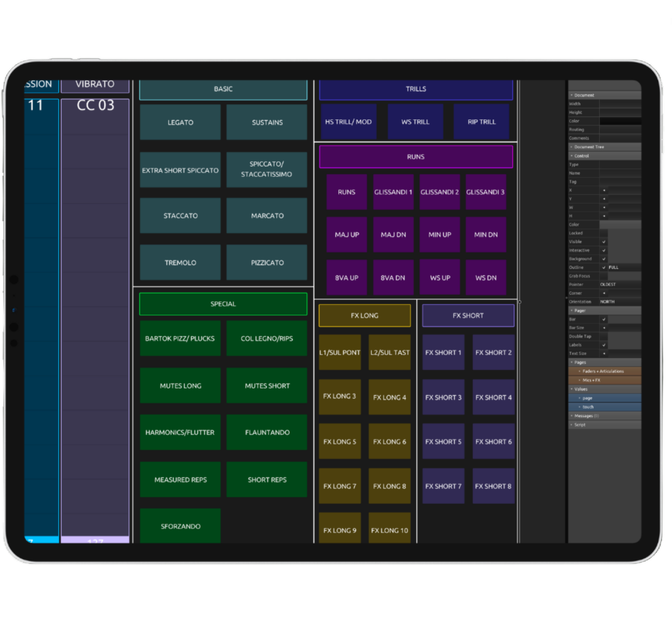Expand the Document Tree section
The height and width of the screenshot is (624, 672).
(x=604, y=147)
